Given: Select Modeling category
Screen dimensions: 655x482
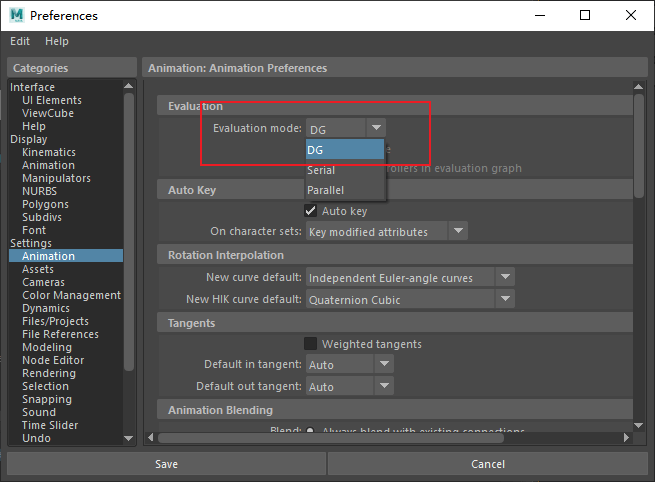Looking at the screenshot, I should (x=47, y=347).
